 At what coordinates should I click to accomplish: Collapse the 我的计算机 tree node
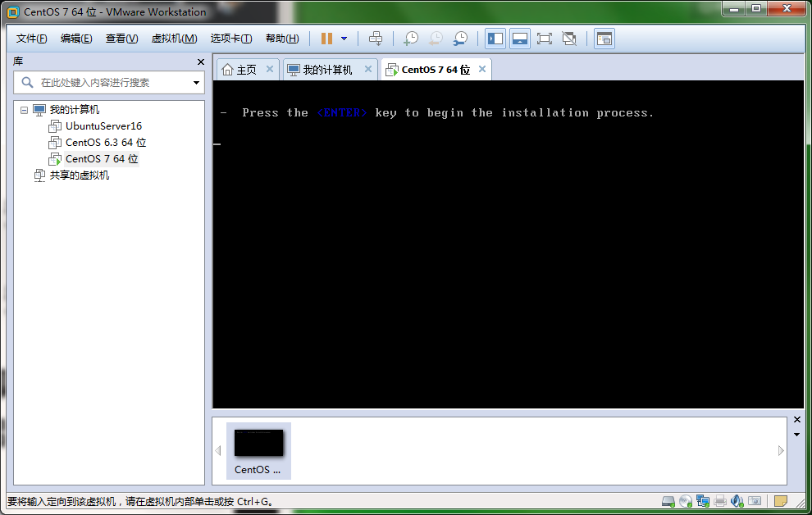coord(24,110)
